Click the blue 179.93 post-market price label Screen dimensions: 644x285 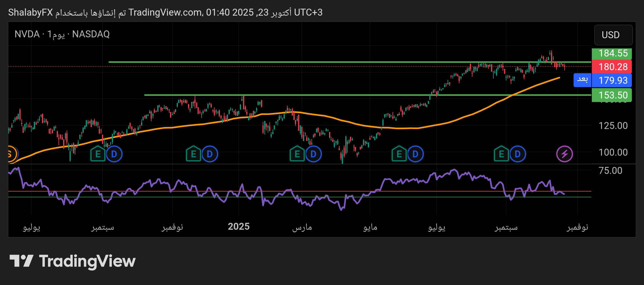pyautogui.click(x=612, y=80)
